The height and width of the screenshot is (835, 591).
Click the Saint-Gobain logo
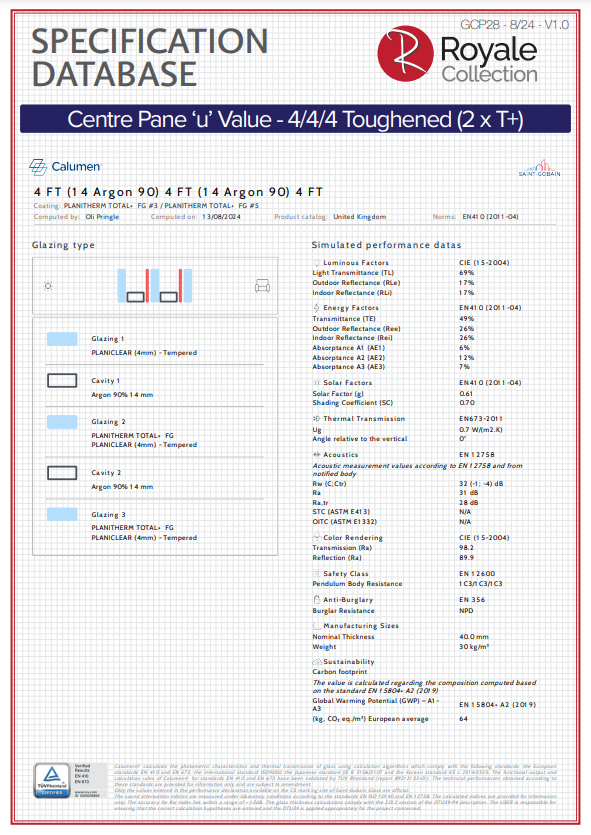pos(539,168)
